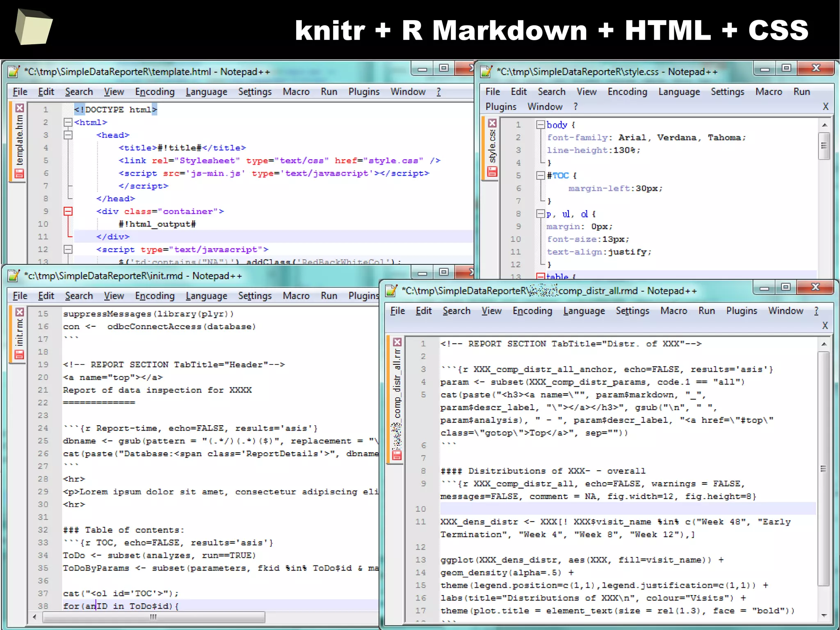Screen dimensions: 840x630
Task: Click "#### Disitributions of XXX- - overall" line
Action: (x=543, y=471)
